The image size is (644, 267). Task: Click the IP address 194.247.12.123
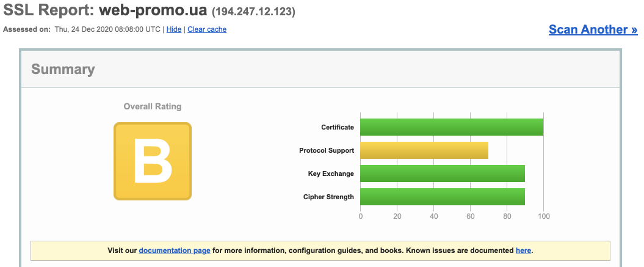click(253, 12)
